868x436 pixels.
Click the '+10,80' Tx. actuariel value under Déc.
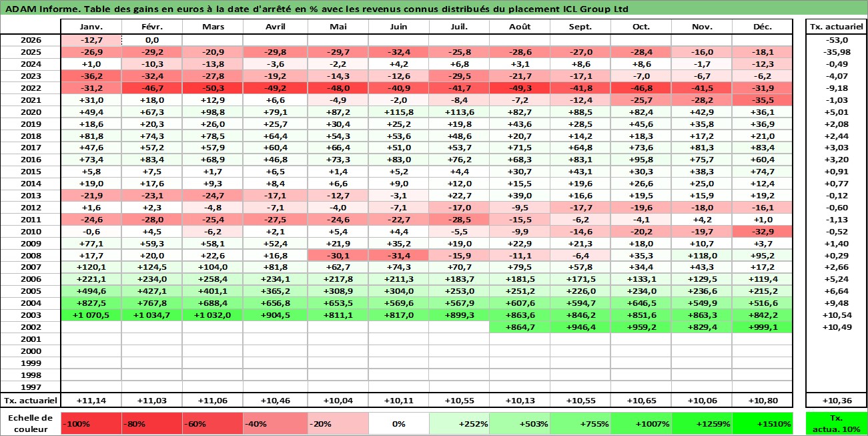[x=763, y=401]
